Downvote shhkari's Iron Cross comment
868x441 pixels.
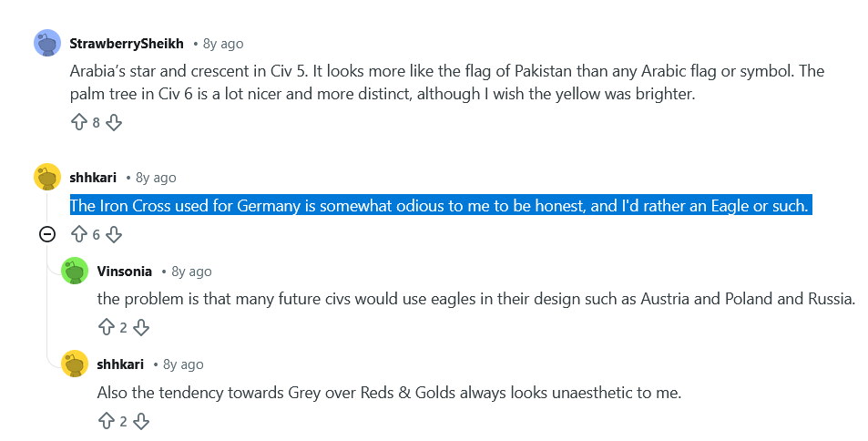click(114, 234)
